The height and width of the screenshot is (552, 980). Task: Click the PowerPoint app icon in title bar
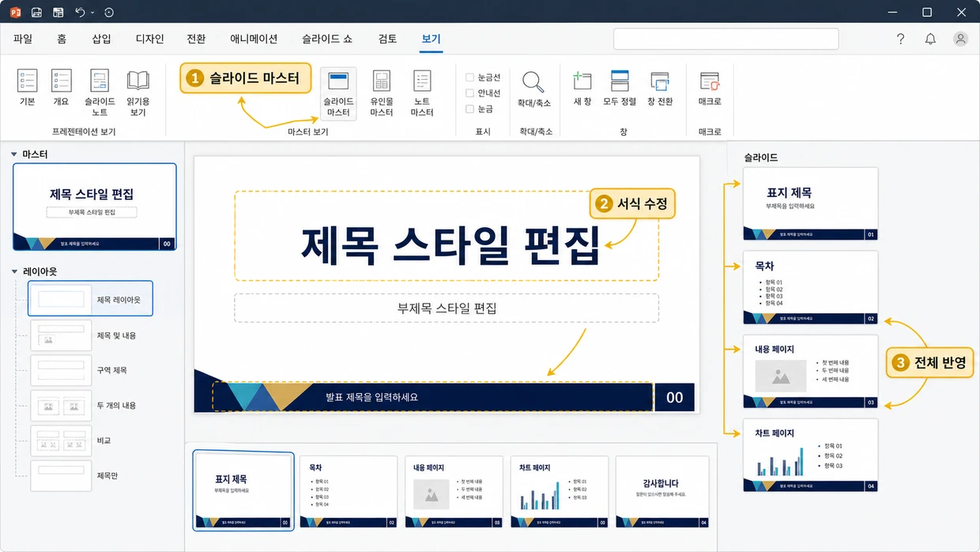coord(15,12)
